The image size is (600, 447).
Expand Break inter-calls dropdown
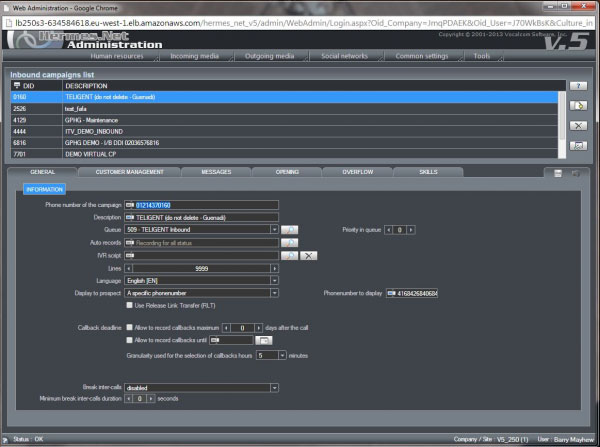click(x=274, y=388)
